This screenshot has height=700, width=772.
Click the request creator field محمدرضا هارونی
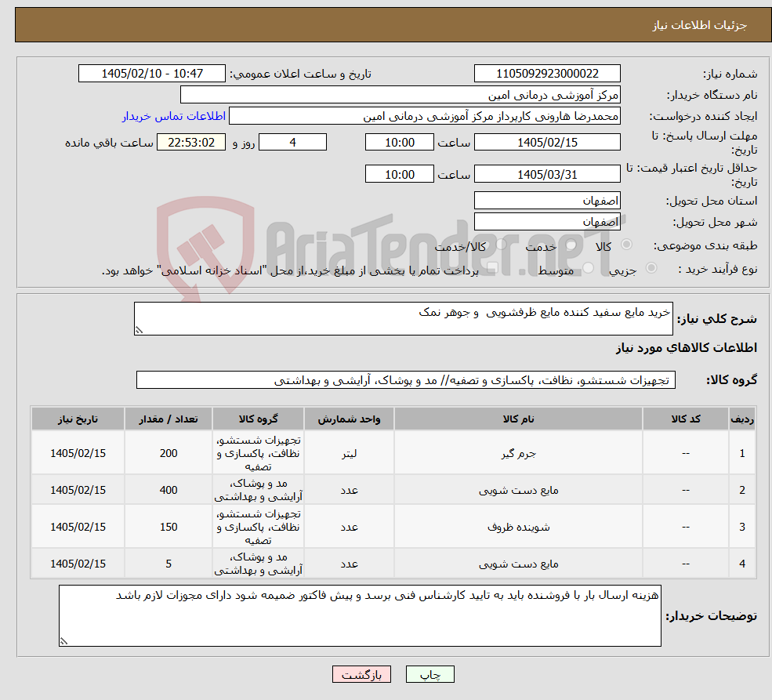[x=424, y=116]
